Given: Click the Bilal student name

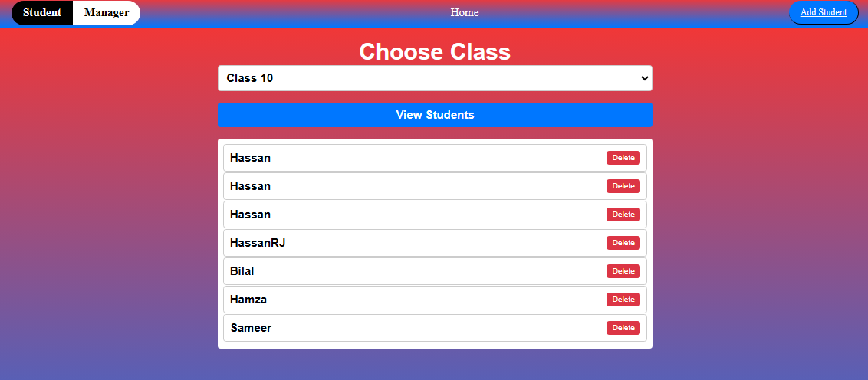Looking at the screenshot, I should (x=242, y=271).
